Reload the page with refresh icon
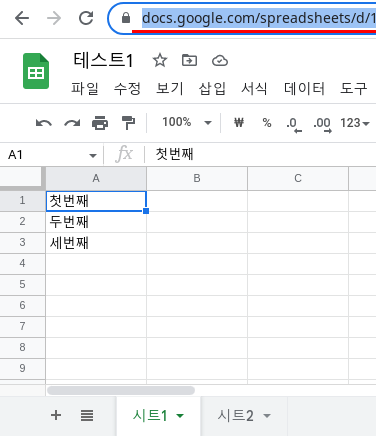The image size is (376, 436). 86,18
